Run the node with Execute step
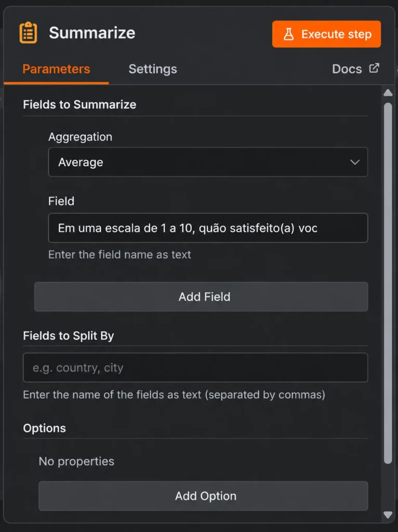Viewport: 398px width, 532px height. (x=326, y=34)
